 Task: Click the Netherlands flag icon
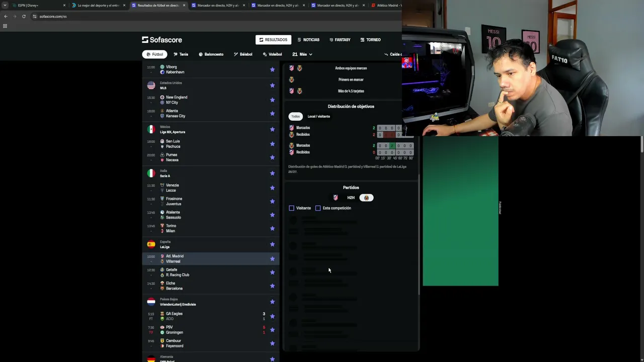151,302
